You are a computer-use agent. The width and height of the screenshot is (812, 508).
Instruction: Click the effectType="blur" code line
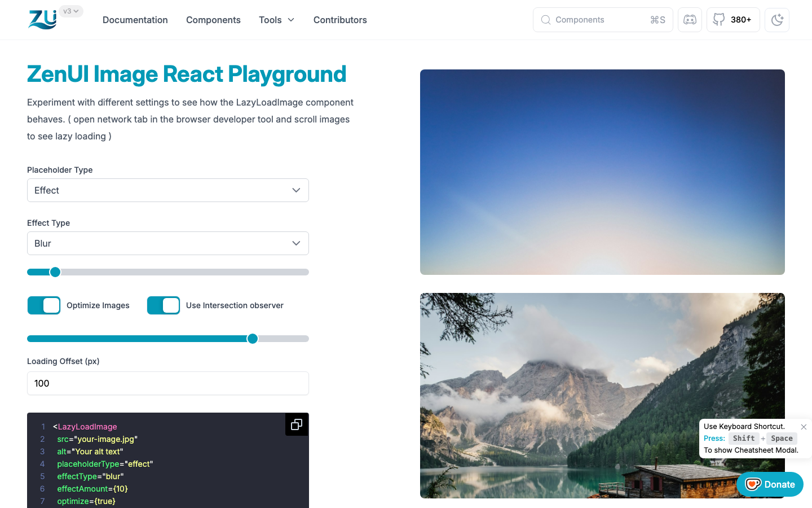coord(90,476)
